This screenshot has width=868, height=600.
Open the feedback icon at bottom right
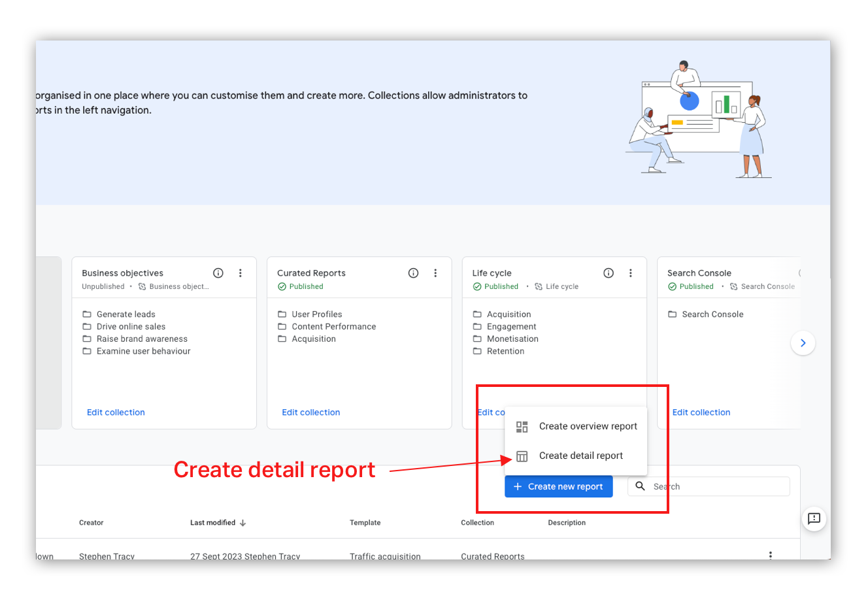click(814, 519)
